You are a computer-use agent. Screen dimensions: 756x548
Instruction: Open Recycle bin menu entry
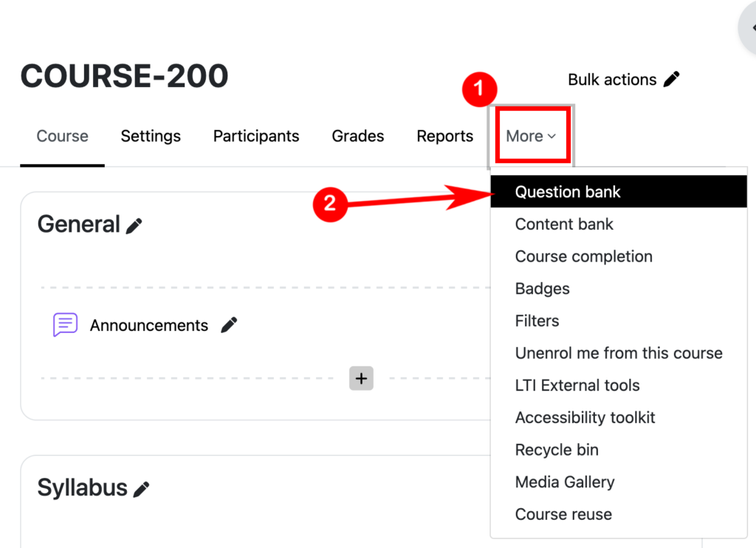[557, 450]
